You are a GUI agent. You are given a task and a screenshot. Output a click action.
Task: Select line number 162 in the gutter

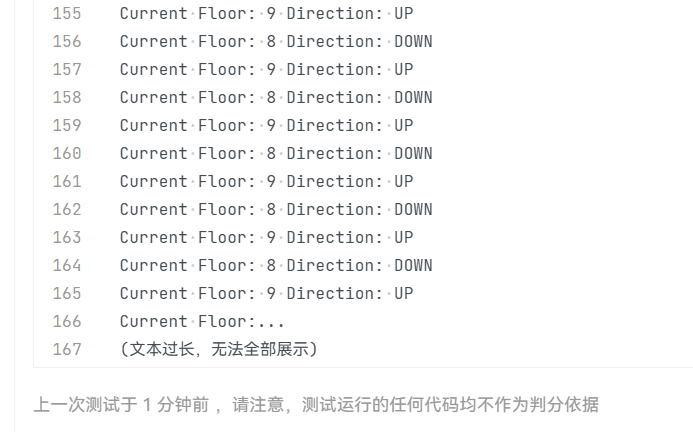(x=66, y=210)
